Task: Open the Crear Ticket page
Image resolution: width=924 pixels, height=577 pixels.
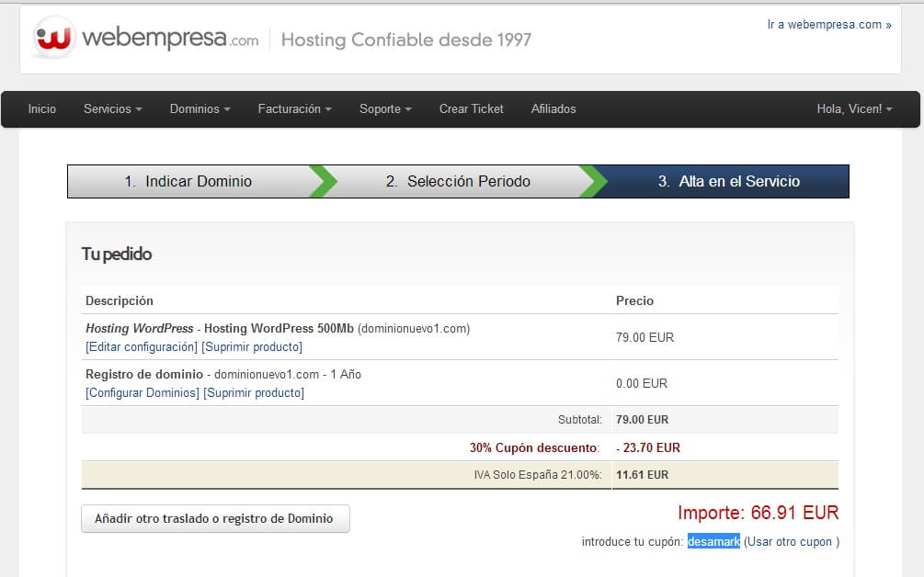Action: 472,109
